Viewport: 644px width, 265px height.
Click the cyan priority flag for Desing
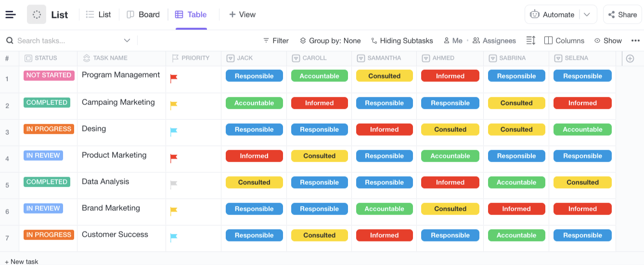[174, 131]
